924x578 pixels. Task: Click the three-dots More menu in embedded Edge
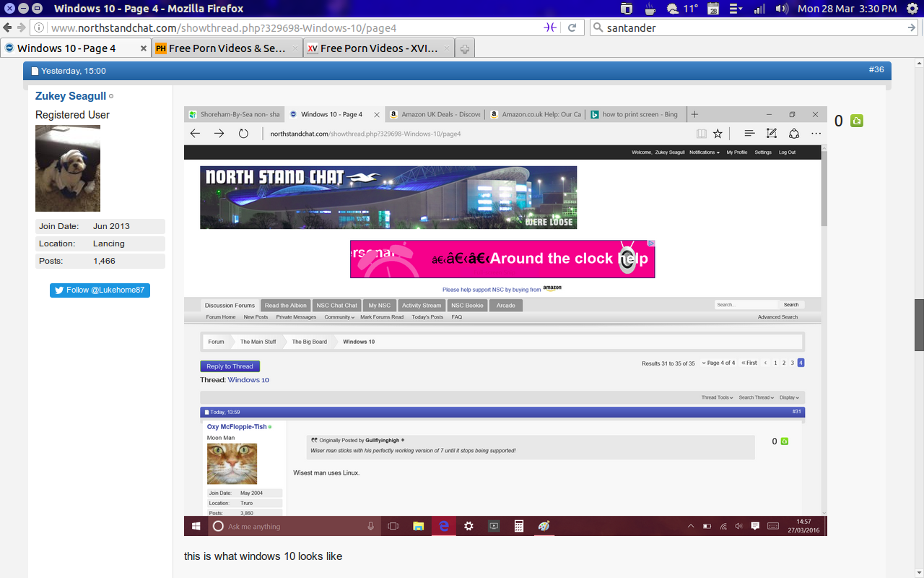tap(816, 134)
